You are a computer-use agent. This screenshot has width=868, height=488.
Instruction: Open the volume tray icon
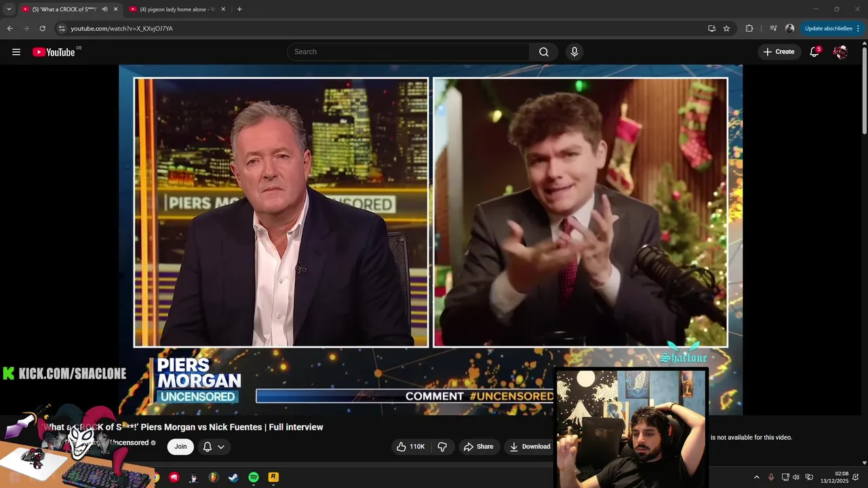pyautogui.click(x=796, y=477)
